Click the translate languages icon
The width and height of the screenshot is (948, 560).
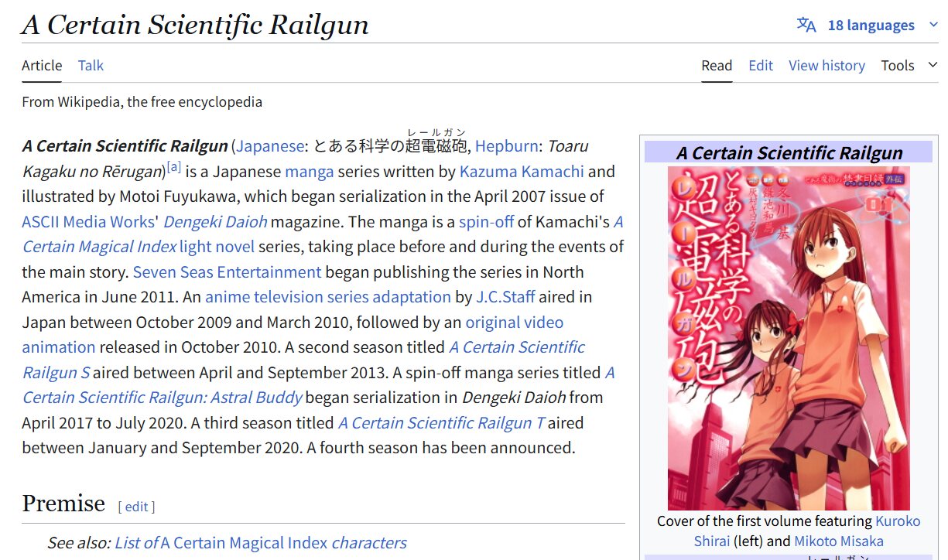point(806,25)
